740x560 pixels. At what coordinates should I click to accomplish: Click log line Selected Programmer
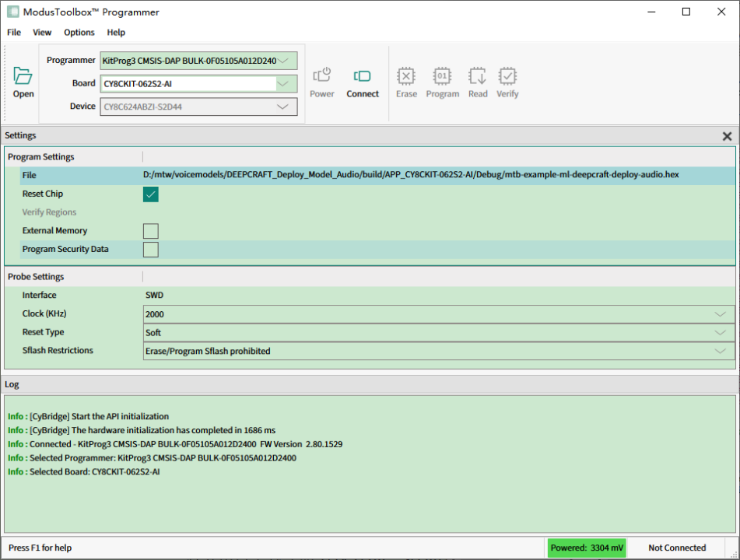(x=152, y=457)
